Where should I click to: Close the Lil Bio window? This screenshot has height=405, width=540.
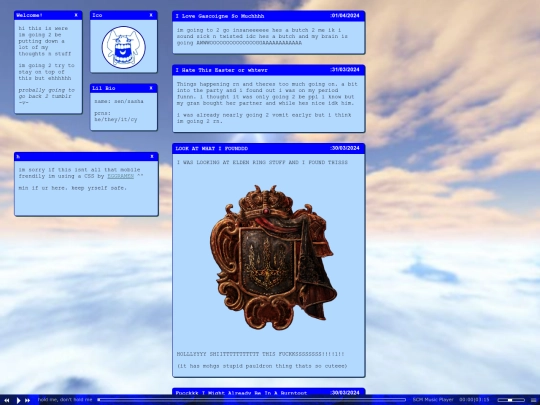tap(151, 88)
